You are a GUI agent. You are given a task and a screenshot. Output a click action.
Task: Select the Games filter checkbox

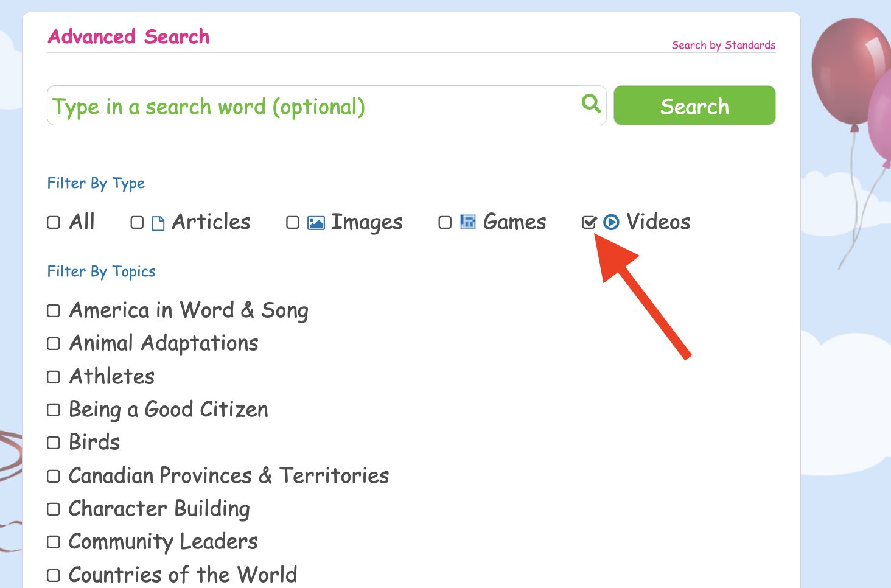coord(445,223)
